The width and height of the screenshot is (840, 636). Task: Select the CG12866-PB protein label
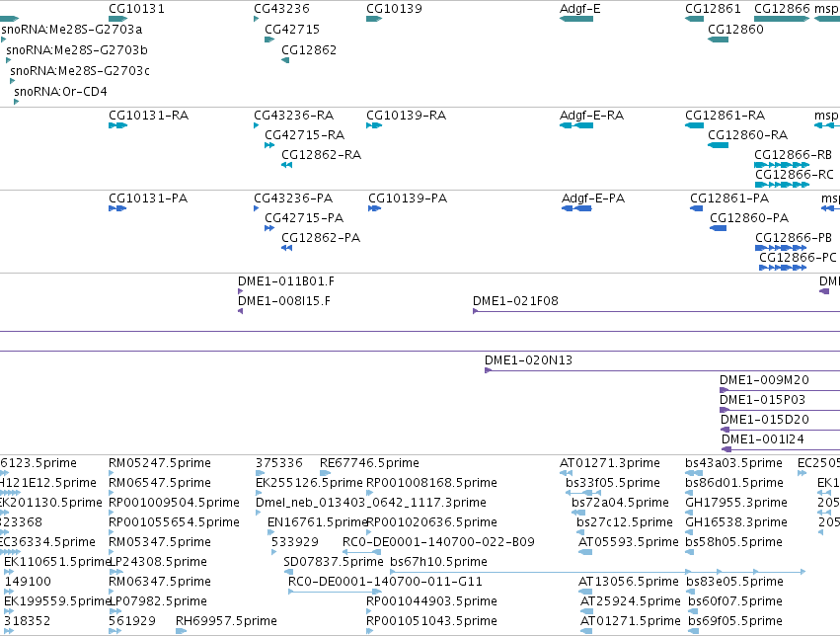pos(794,238)
